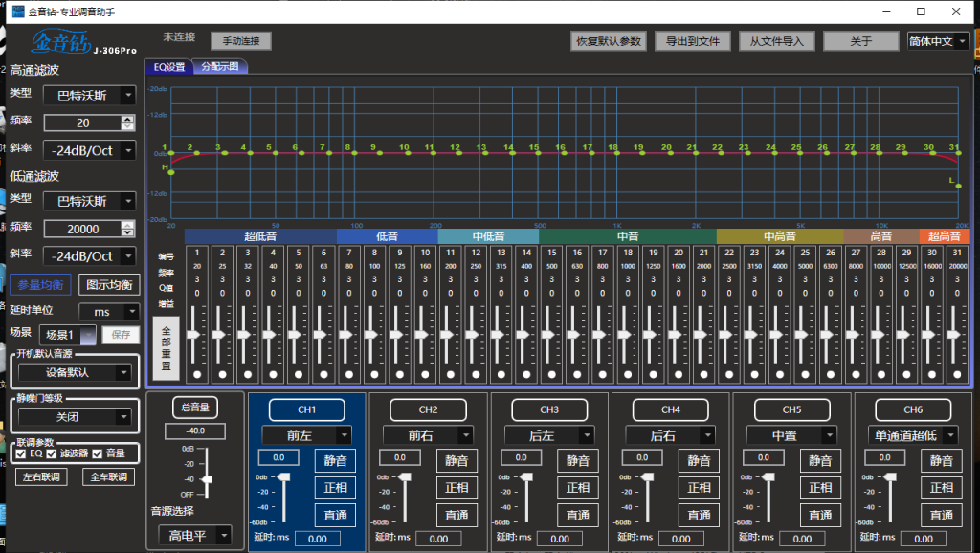Select the CH4 channel button
The height and width of the screenshot is (553, 980).
coord(671,409)
